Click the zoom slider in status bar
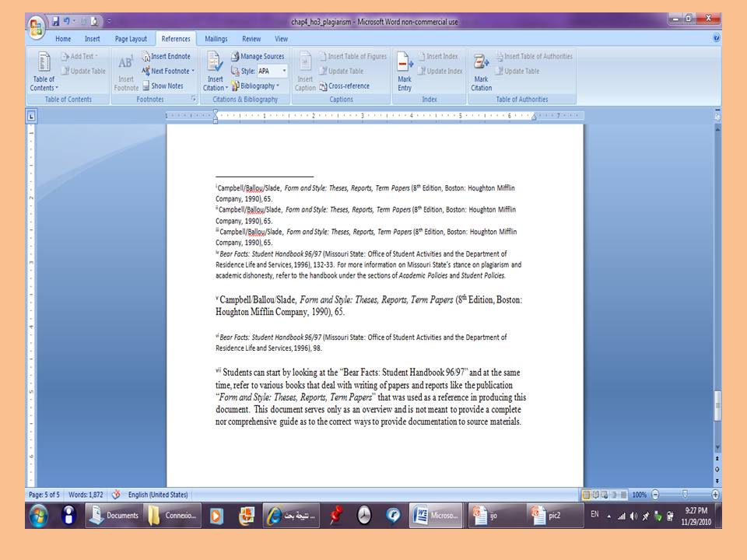Viewport: 747px width, 560px height. pos(685,495)
